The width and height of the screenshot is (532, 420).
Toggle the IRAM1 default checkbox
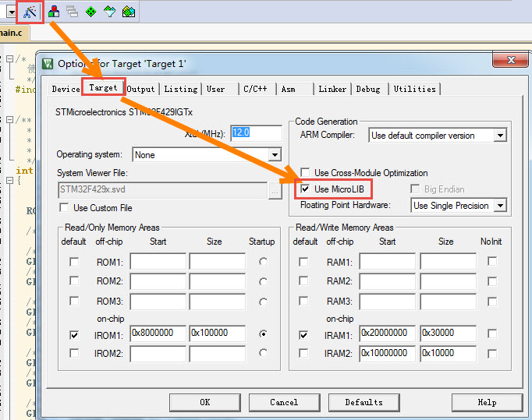click(303, 335)
